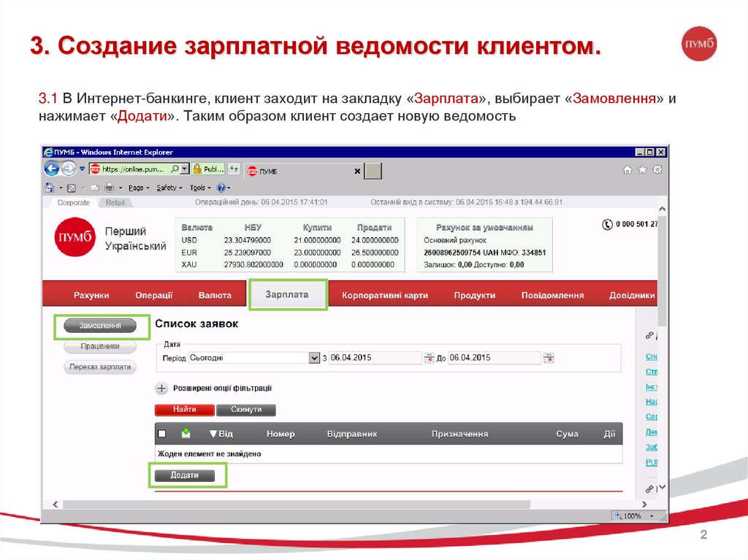Click the green export icon in the table header

[x=186, y=434]
